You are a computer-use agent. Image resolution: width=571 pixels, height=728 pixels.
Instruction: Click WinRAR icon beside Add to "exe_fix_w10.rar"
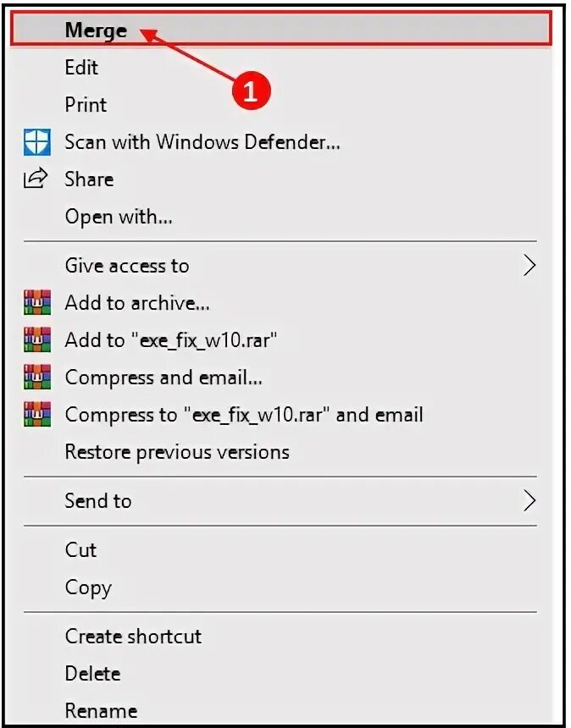tap(37, 339)
